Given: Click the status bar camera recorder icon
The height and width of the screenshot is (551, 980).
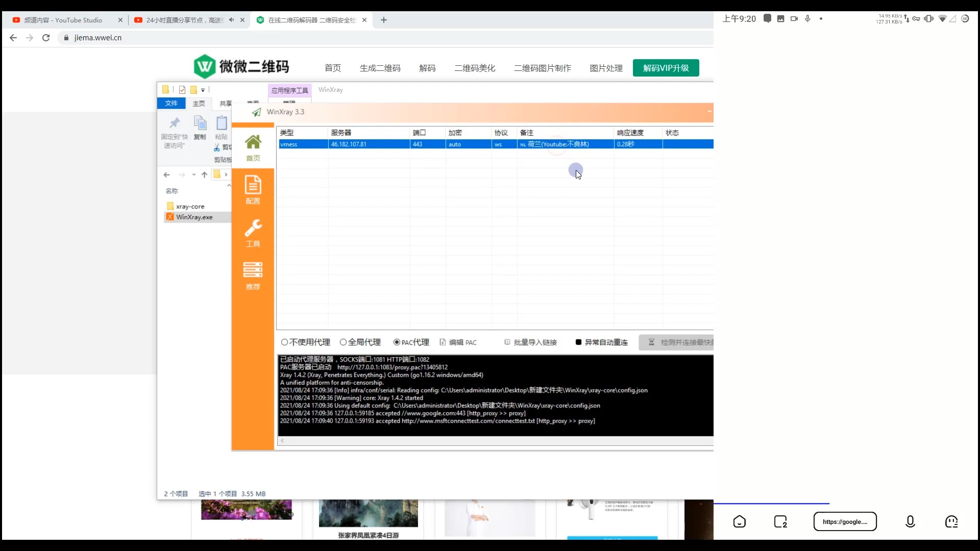Looking at the screenshot, I should 794,19.
